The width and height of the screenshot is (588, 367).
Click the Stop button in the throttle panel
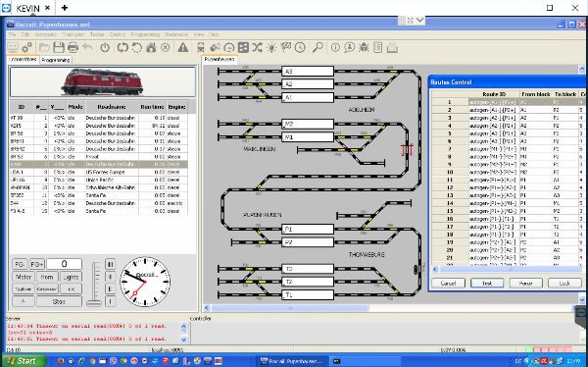click(x=59, y=301)
